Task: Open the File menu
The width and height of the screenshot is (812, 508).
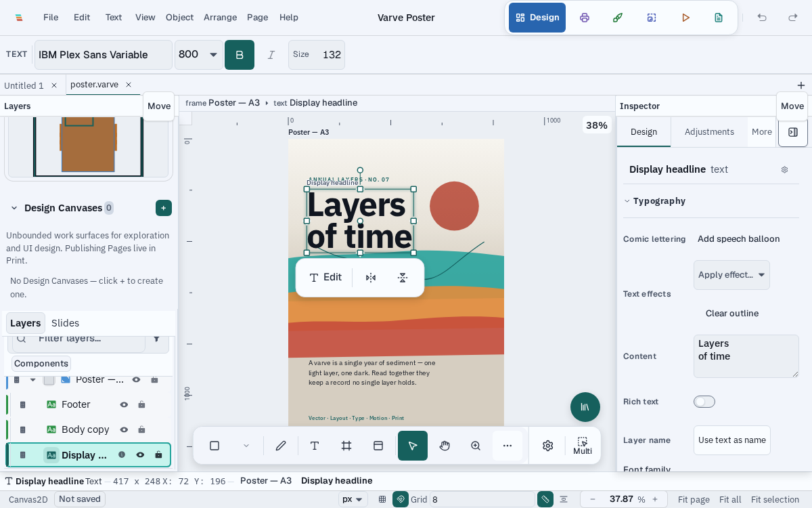Action: pyautogui.click(x=51, y=18)
